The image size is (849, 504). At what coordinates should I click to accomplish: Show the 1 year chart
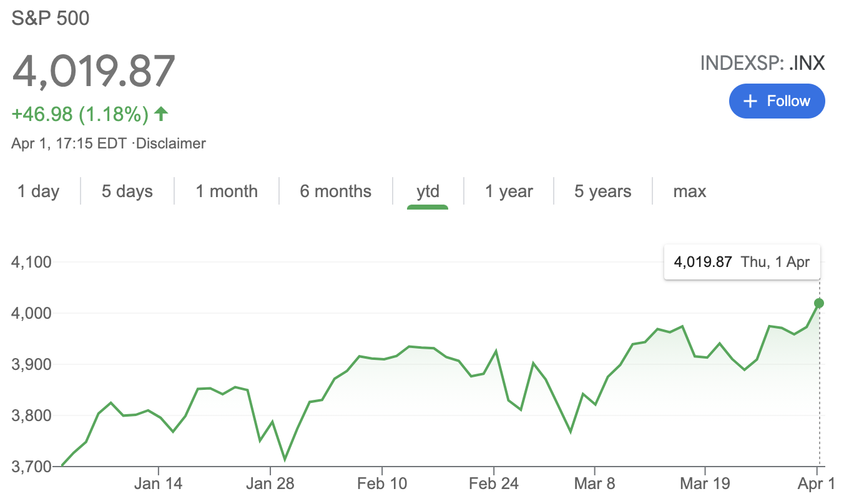509,191
